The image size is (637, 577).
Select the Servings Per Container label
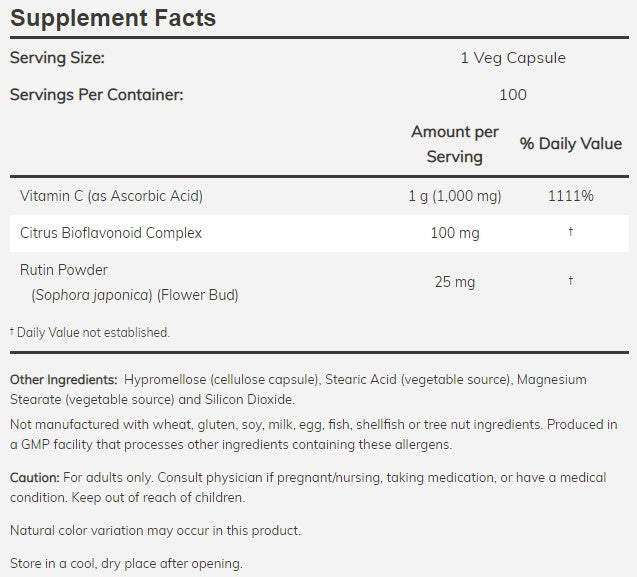click(97, 95)
